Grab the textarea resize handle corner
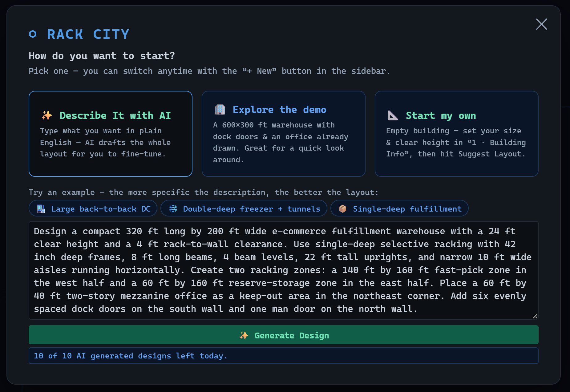The height and width of the screenshot is (392, 570). pos(535,316)
